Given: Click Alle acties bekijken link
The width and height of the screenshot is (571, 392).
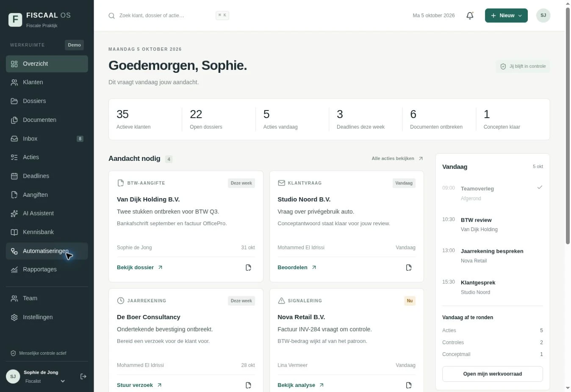Looking at the screenshot, I should pos(397,159).
